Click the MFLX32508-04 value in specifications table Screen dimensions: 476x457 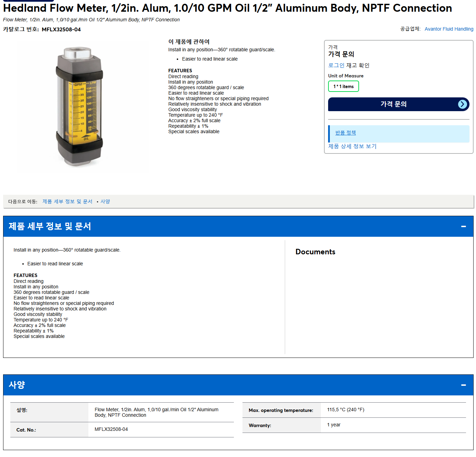click(x=111, y=429)
